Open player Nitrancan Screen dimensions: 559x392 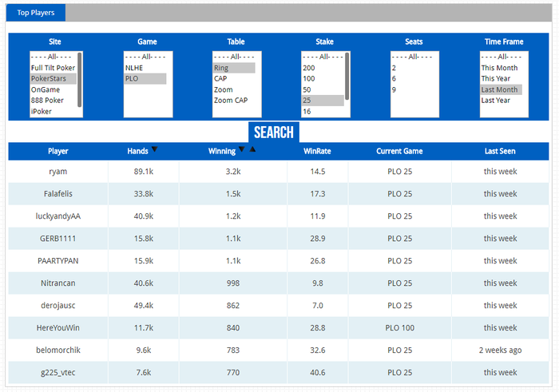point(58,283)
